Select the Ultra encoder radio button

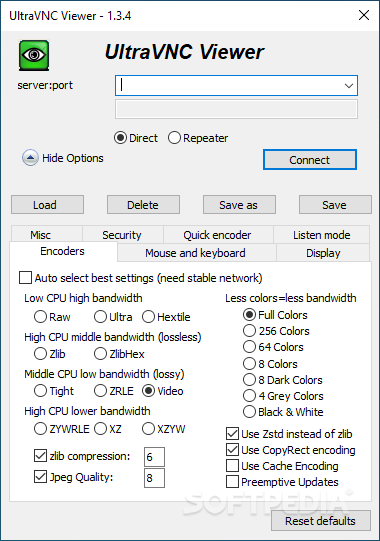[x=100, y=317]
